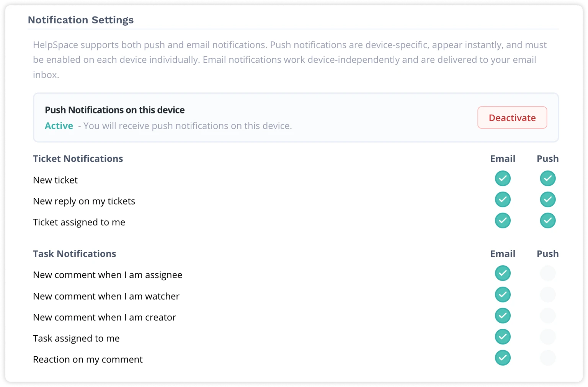
Task: Click the Push checkmark for Ticket assigned to me
Action: (547, 220)
